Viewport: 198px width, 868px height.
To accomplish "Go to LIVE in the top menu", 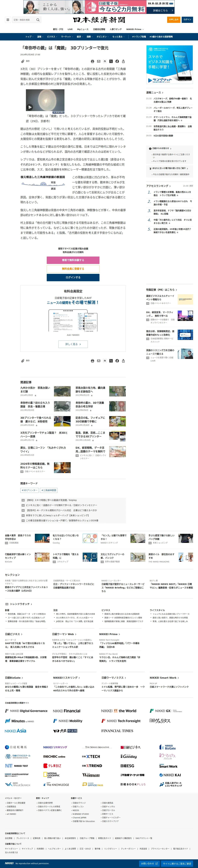I will pyautogui.click(x=70, y=29).
